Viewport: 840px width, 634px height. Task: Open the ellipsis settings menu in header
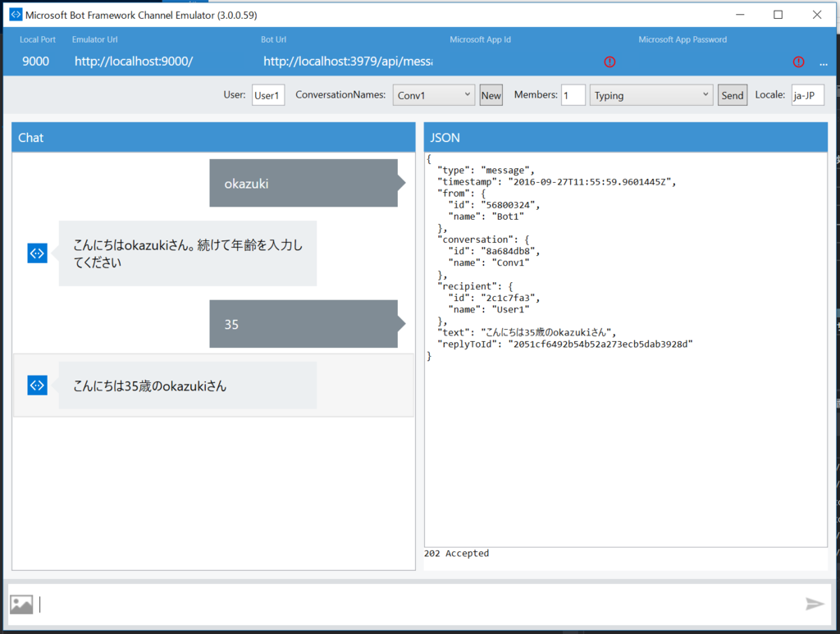point(824,64)
